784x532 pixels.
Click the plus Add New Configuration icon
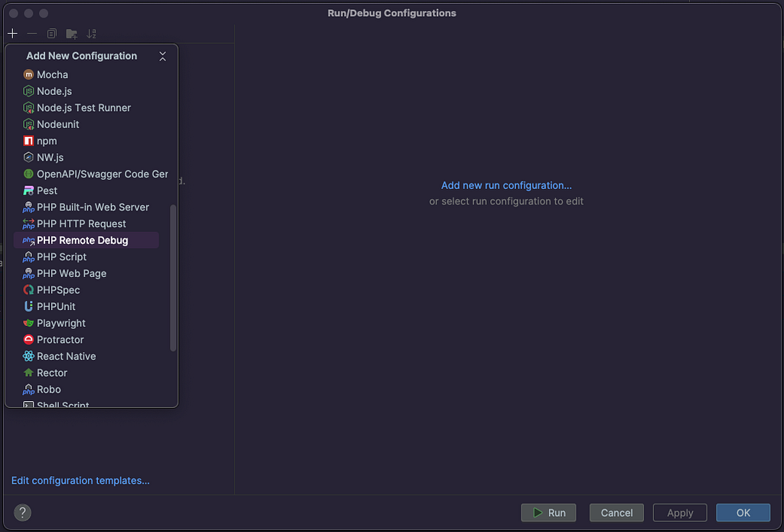point(12,34)
